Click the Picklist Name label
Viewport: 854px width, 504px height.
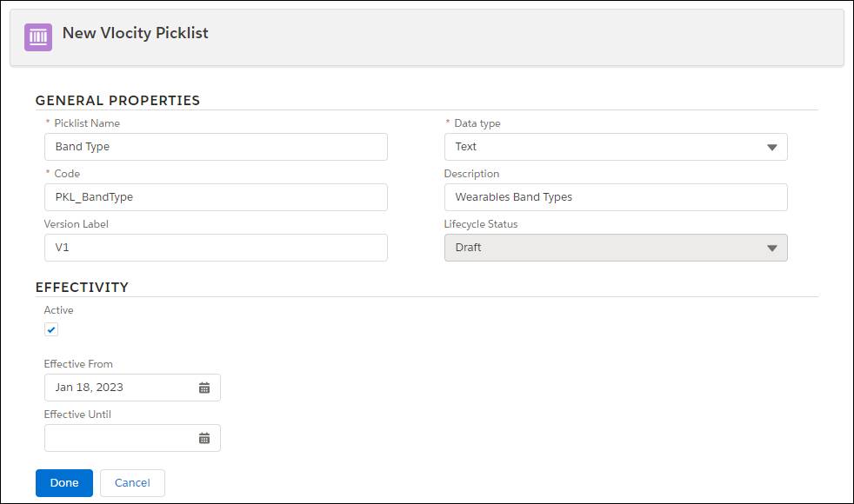pos(87,123)
